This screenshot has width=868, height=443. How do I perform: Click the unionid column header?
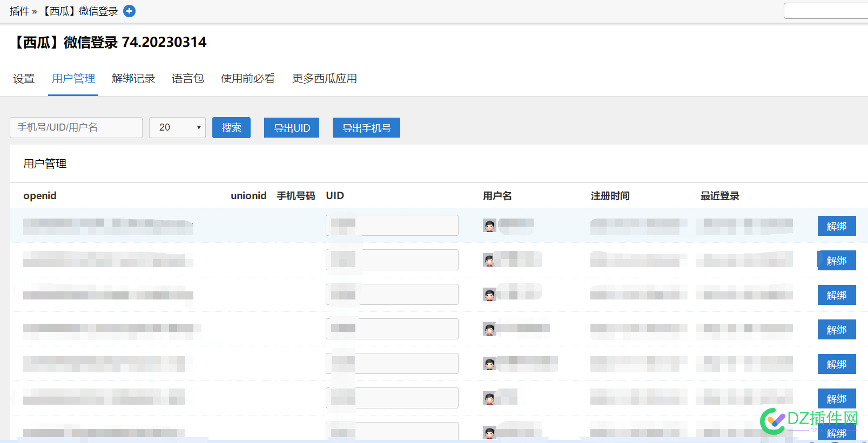tap(248, 196)
